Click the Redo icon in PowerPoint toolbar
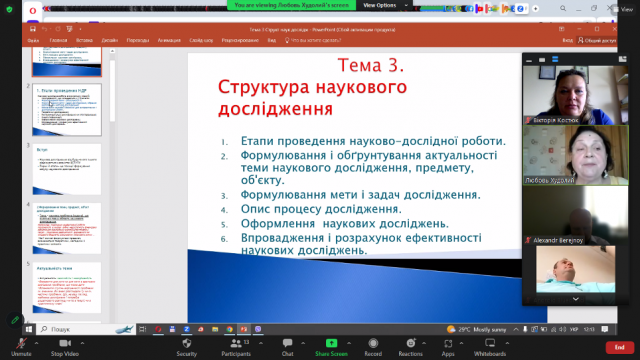The height and width of the screenshot is (360, 640). click(x=58, y=29)
